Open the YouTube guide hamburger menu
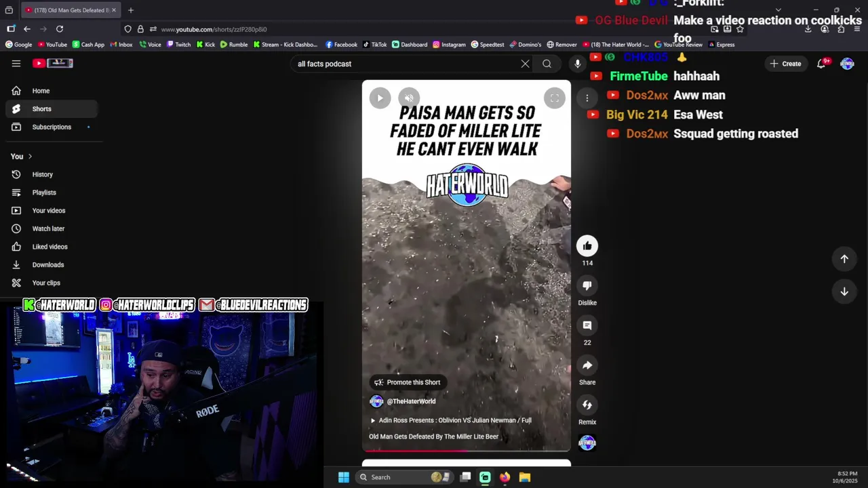Image resolution: width=868 pixels, height=488 pixels. (x=16, y=63)
